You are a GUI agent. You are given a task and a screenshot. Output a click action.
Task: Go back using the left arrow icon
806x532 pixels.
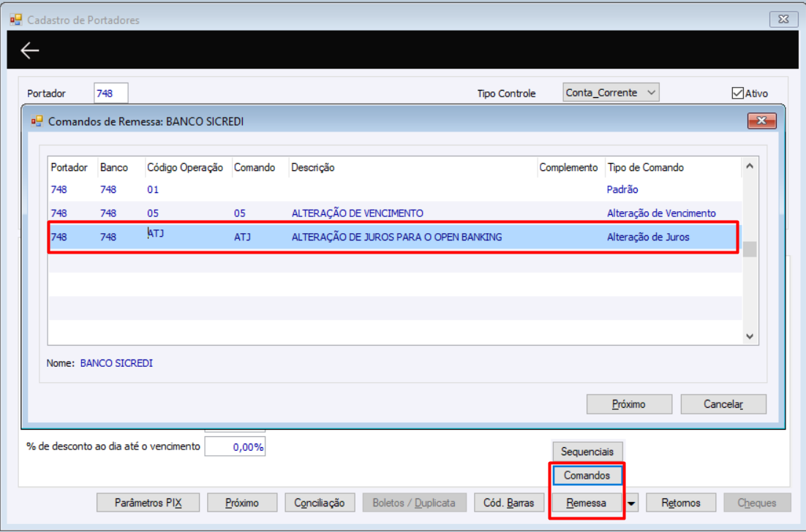tap(29, 50)
